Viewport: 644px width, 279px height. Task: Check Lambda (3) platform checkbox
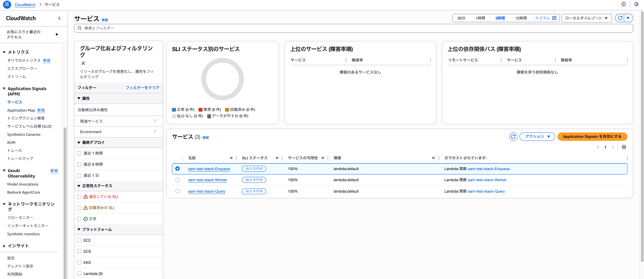coord(79,274)
